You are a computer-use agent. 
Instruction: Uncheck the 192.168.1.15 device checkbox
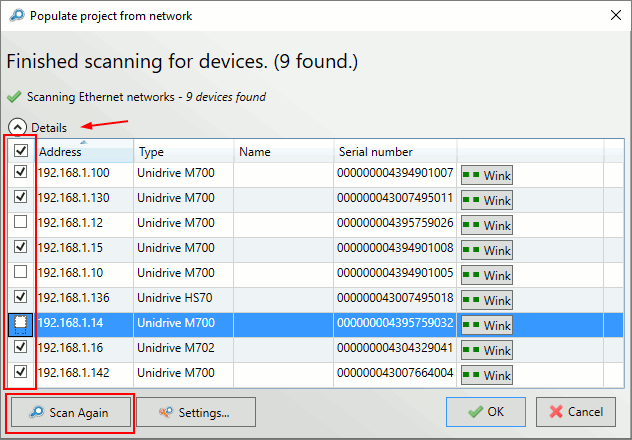(21, 247)
